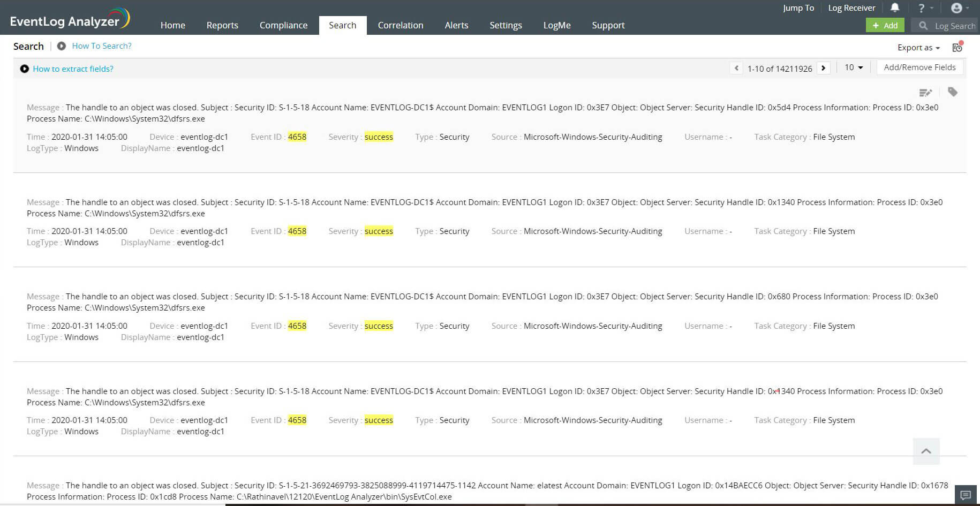Click the green Add button
980x506 pixels.
[885, 25]
